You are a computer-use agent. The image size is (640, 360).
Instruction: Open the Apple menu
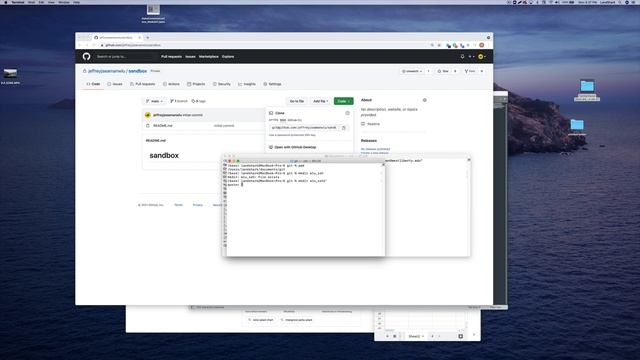point(5,2)
